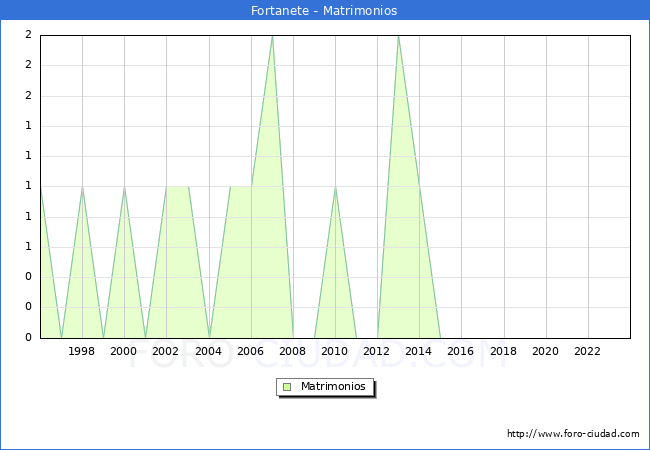Click the 2008 year axis label
Screen dimensions: 650x450
(293, 351)
